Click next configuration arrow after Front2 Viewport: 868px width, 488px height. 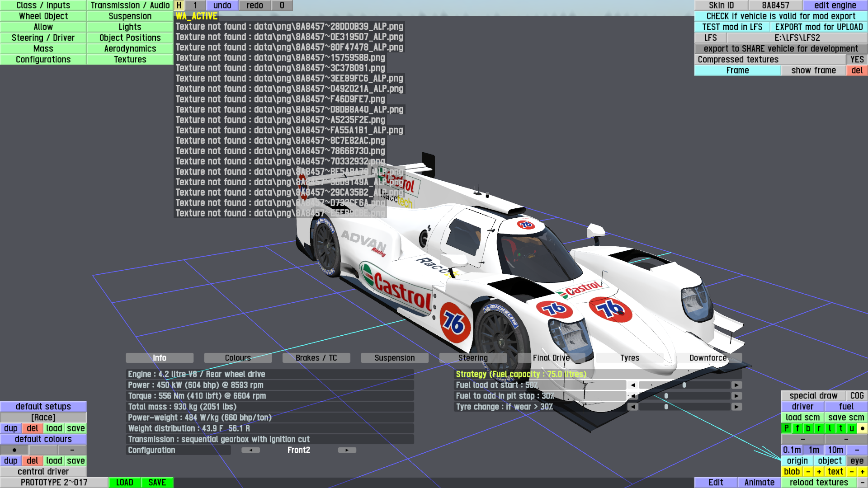coord(347,450)
